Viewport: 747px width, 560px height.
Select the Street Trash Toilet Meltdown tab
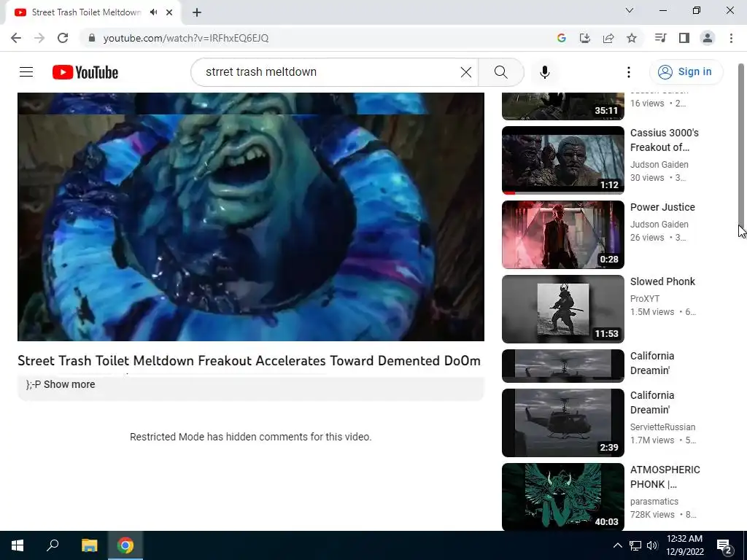pos(86,12)
